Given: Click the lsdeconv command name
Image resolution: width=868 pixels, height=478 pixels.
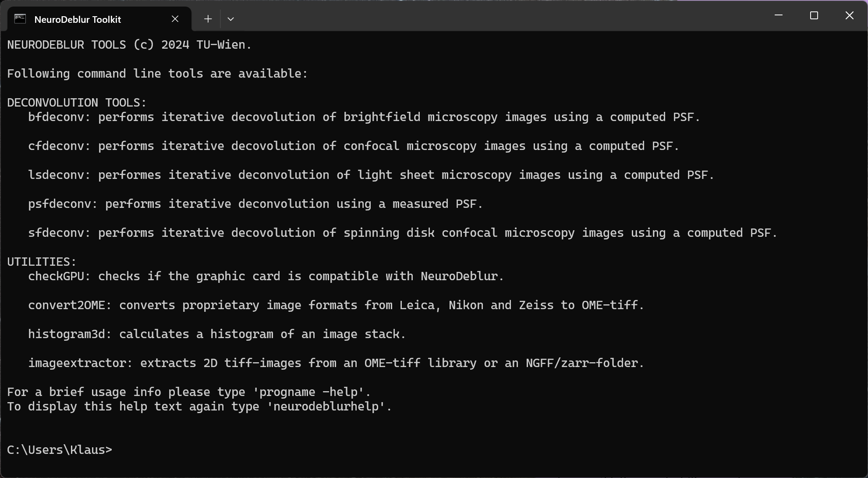Looking at the screenshot, I should click(x=56, y=175).
